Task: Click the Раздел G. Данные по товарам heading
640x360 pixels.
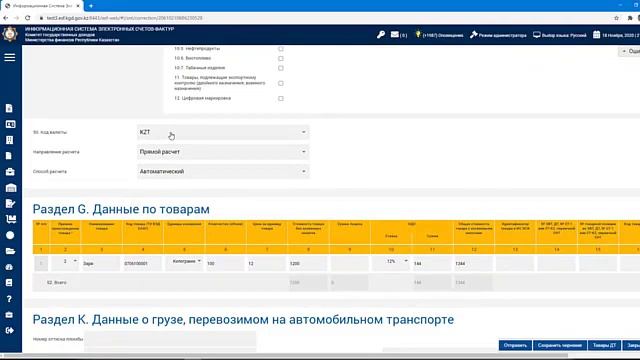Action: (121, 209)
